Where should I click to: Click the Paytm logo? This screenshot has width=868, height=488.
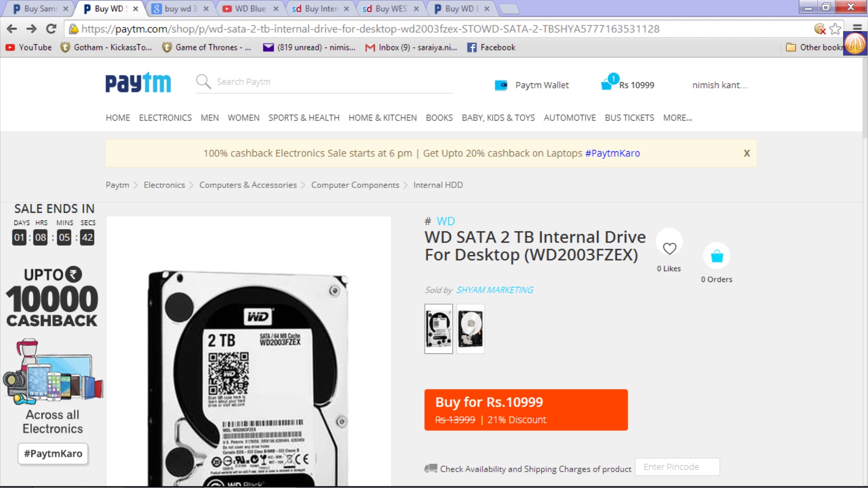tap(138, 83)
